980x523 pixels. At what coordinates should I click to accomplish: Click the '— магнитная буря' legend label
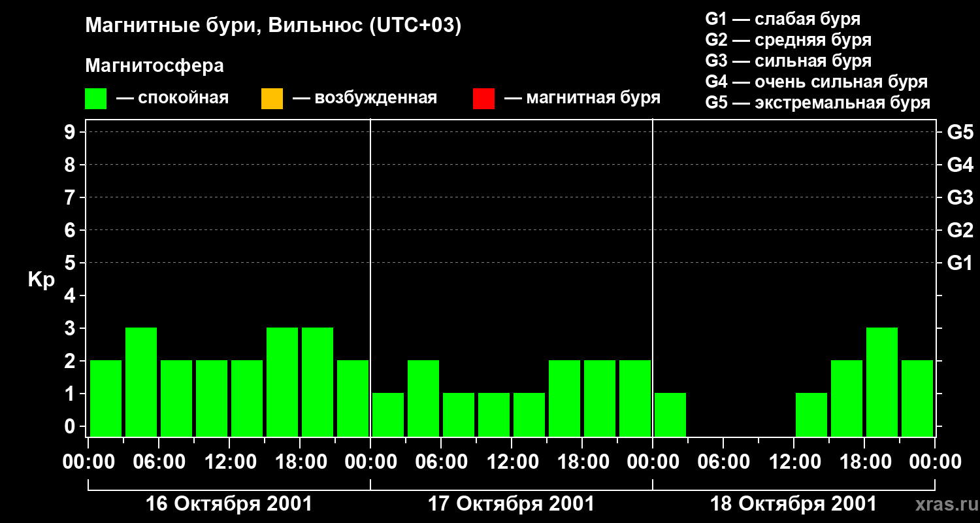tap(582, 98)
